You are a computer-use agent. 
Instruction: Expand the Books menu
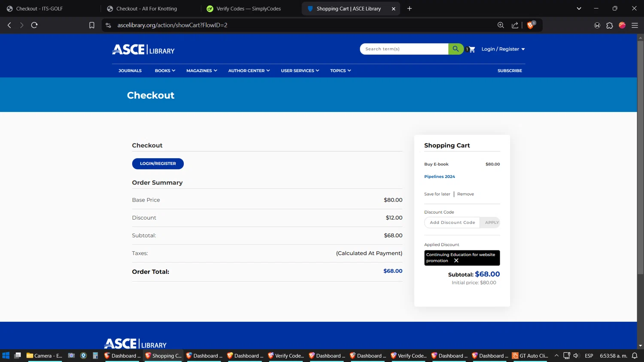click(x=165, y=71)
